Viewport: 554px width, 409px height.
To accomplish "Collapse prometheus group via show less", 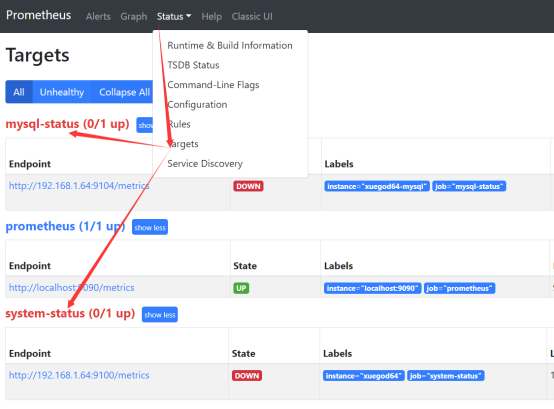I will click(150, 227).
